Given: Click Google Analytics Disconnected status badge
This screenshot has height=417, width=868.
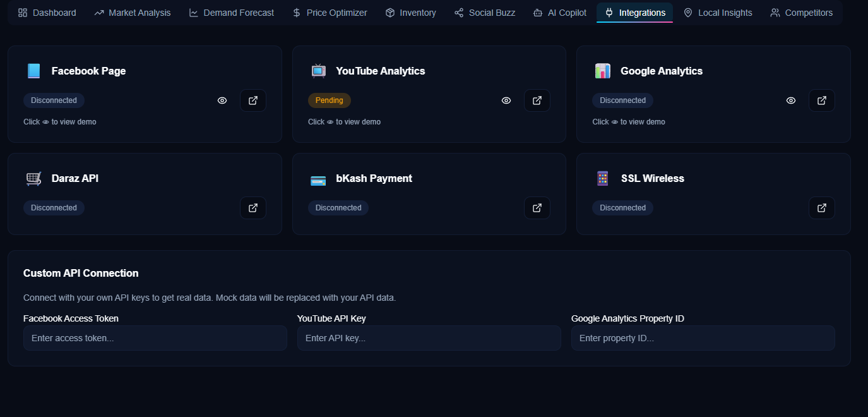Looking at the screenshot, I should (x=622, y=100).
